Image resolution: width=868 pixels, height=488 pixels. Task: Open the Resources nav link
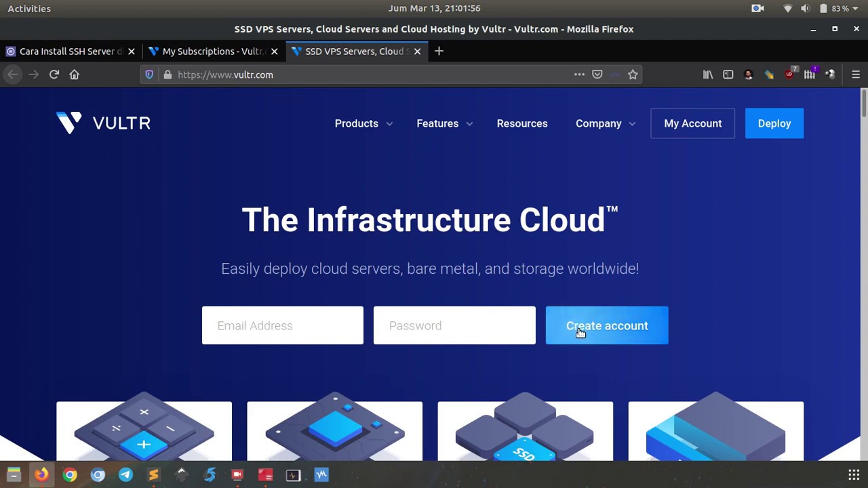coord(522,123)
